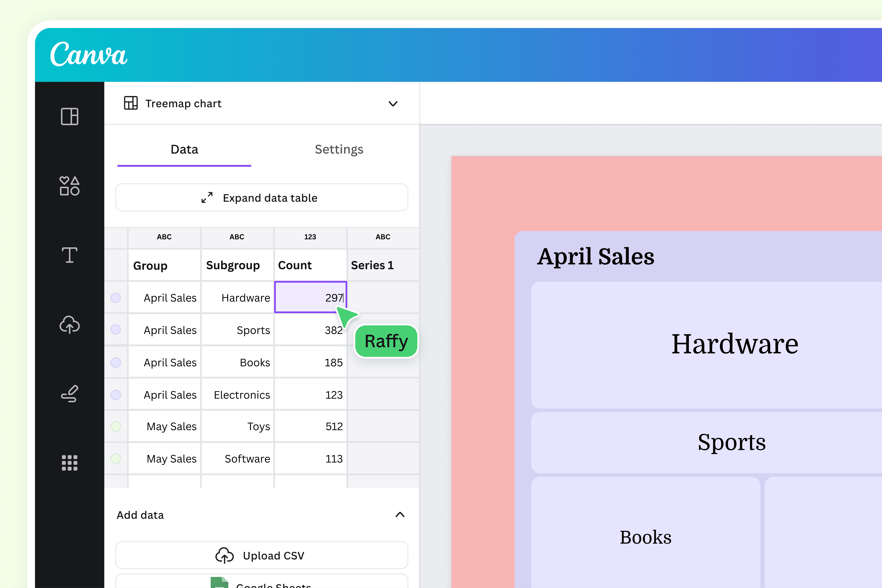Select the Data tab
The height and width of the screenshot is (588, 882).
coord(184,149)
